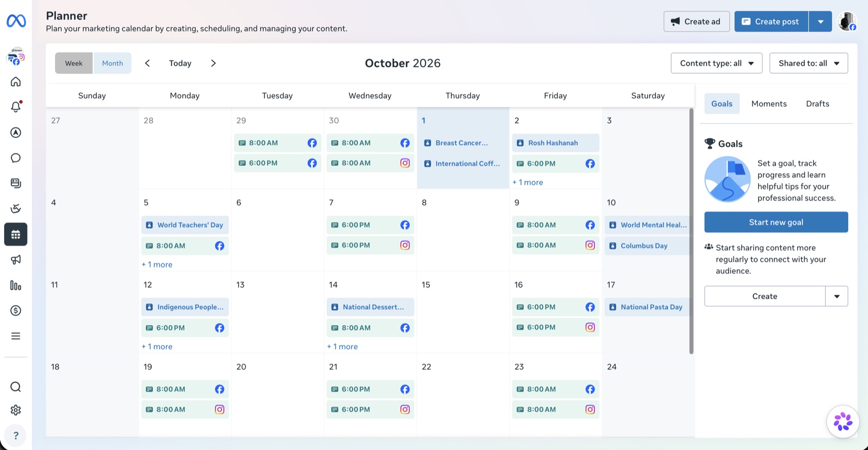The height and width of the screenshot is (450, 868).
Task: Open the Settings gear in sidebar
Action: pyautogui.click(x=16, y=410)
